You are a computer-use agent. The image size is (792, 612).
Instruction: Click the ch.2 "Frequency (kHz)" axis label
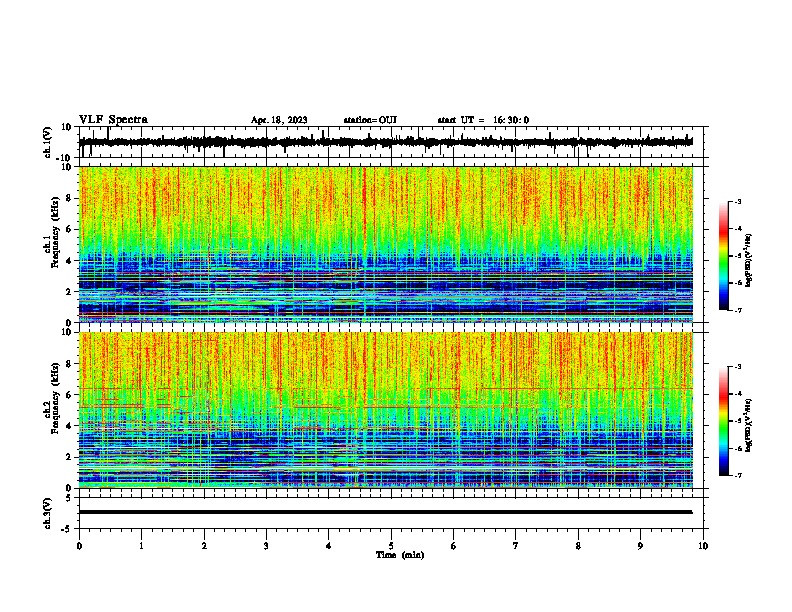click(x=56, y=398)
